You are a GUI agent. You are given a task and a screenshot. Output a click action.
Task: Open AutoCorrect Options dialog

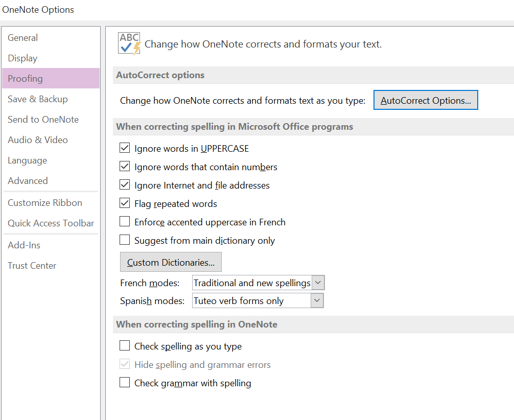pos(426,100)
